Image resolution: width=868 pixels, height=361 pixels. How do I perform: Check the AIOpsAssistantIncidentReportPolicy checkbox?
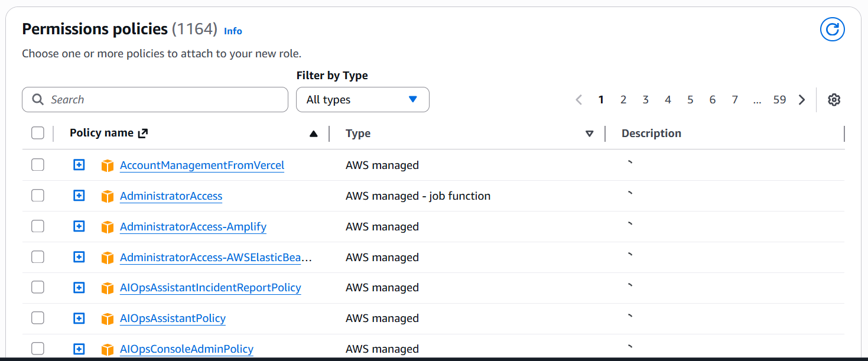(38, 288)
